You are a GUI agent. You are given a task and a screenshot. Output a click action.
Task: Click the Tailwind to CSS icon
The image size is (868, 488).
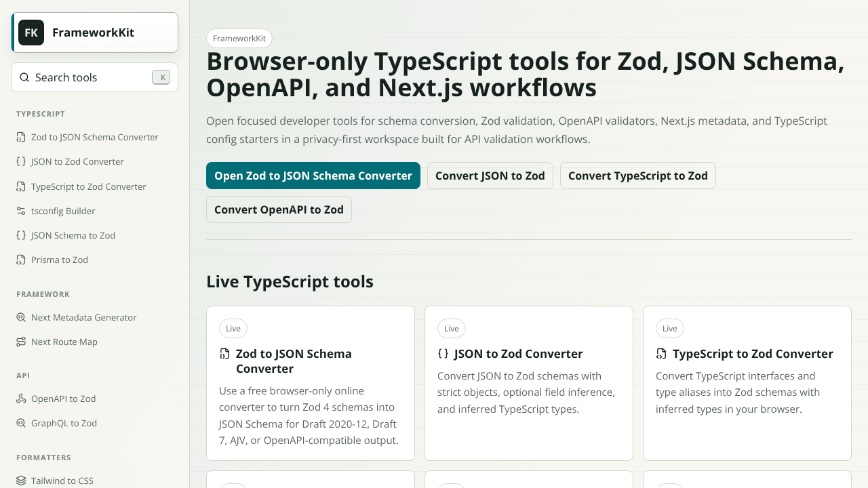click(21, 481)
